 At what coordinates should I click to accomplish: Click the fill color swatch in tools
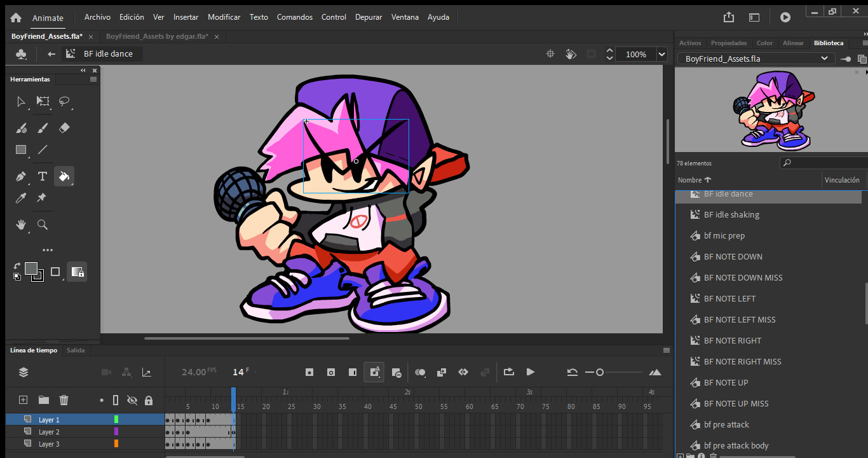click(31, 268)
